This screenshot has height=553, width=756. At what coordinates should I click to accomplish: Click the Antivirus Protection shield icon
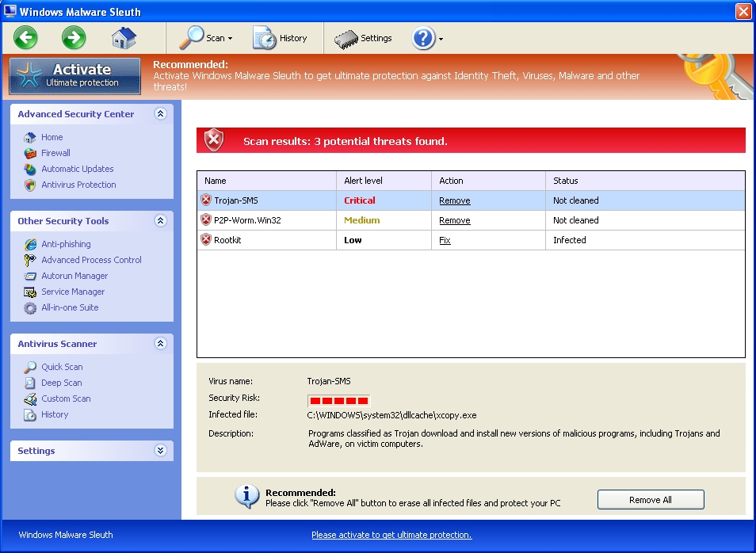click(30, 185)
